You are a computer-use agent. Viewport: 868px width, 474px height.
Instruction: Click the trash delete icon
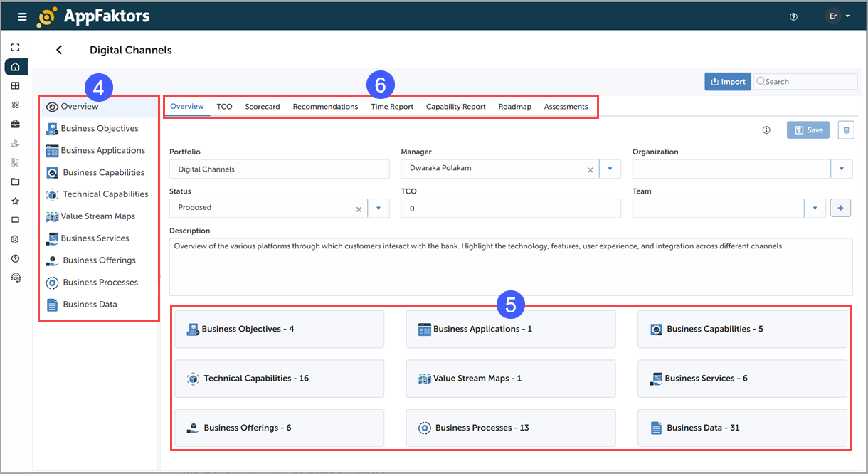tap(846, 130)
